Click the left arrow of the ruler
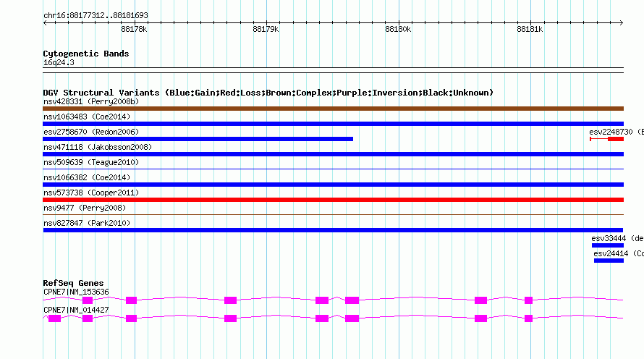Image resolution: width=644 pixels, height=359 pixels. (45, 23)
